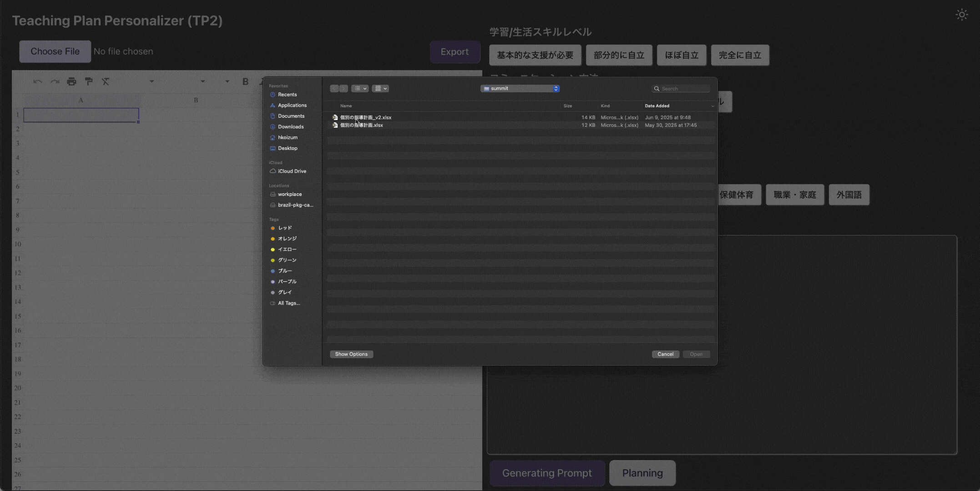Viewport: 980px width, 491px height.
Task: Click the Show Options button
Action: (351, 354)
